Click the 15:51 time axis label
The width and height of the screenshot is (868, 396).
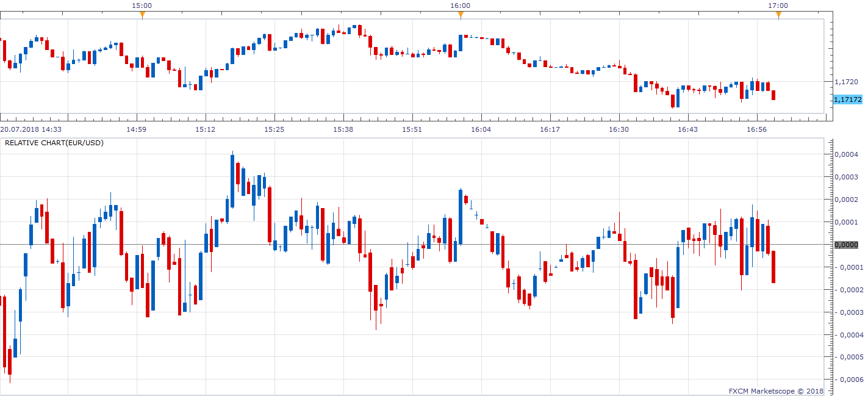(412, 129)
